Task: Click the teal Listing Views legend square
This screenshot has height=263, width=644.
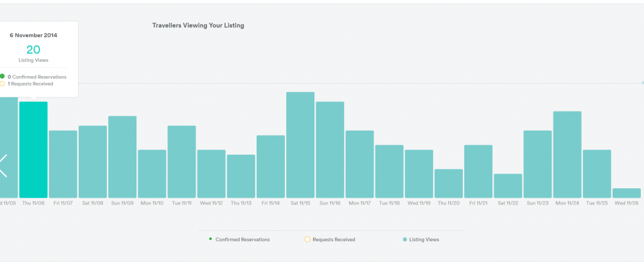Action: point(405,239)
